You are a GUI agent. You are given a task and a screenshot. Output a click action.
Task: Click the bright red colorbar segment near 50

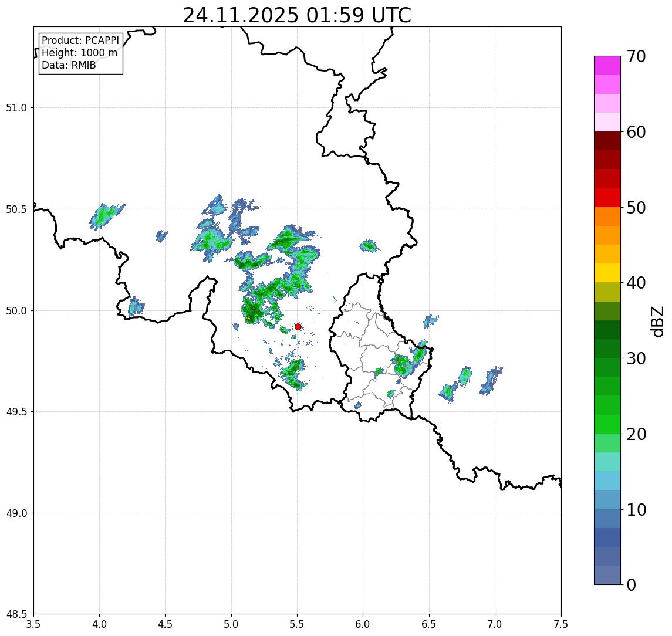[607, 198]
